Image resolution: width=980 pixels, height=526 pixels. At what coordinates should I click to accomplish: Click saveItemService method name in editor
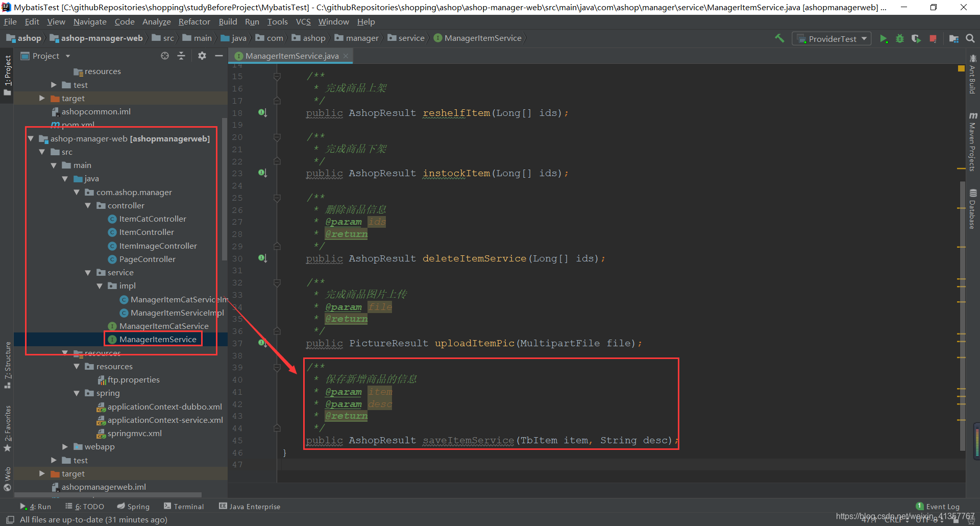coord(468,440)
